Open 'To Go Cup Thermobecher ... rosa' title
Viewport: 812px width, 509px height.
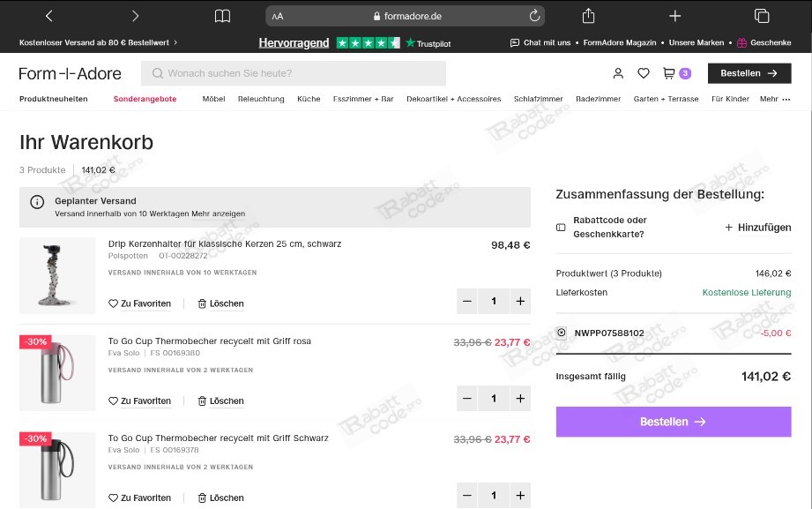209,341
